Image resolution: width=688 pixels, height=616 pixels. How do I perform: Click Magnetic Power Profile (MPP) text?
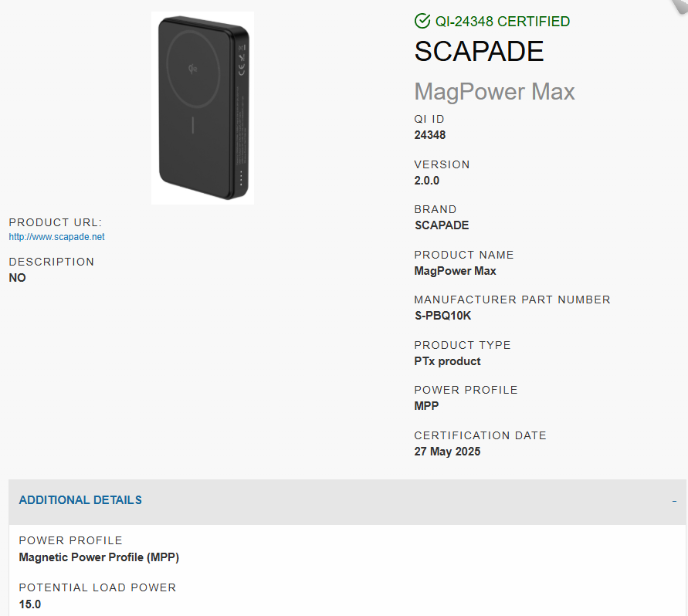tap(99, 557)
